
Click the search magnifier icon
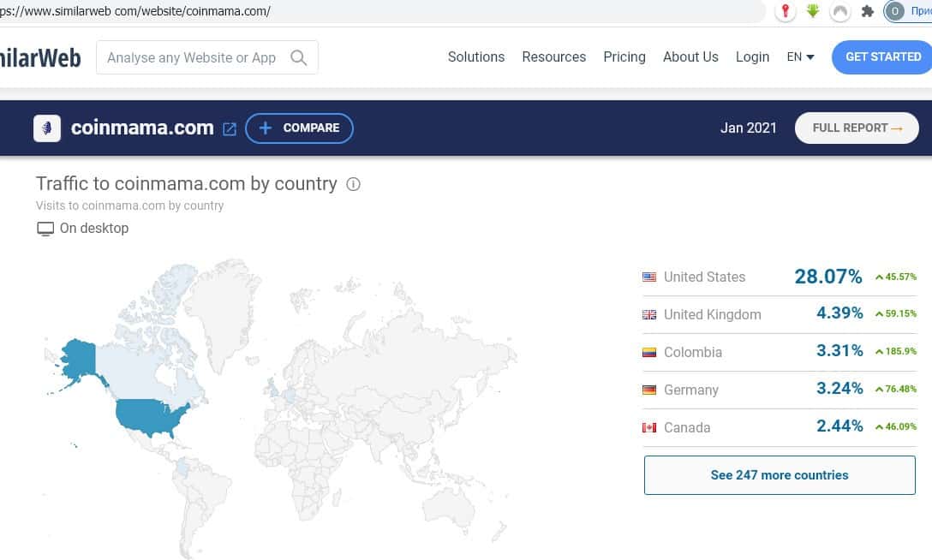coord(298,57)
